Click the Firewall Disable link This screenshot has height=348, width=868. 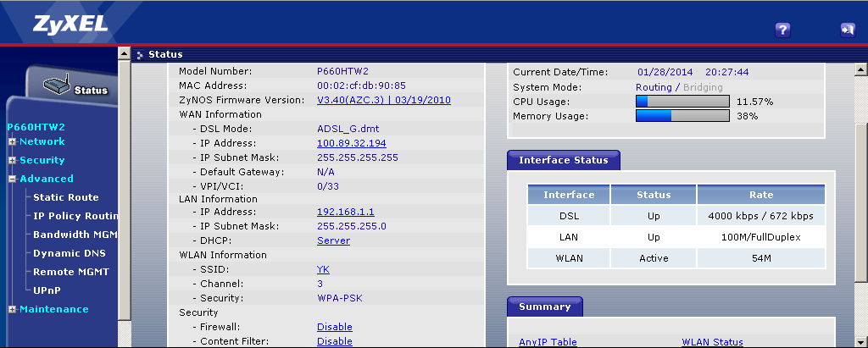[334, 327]
